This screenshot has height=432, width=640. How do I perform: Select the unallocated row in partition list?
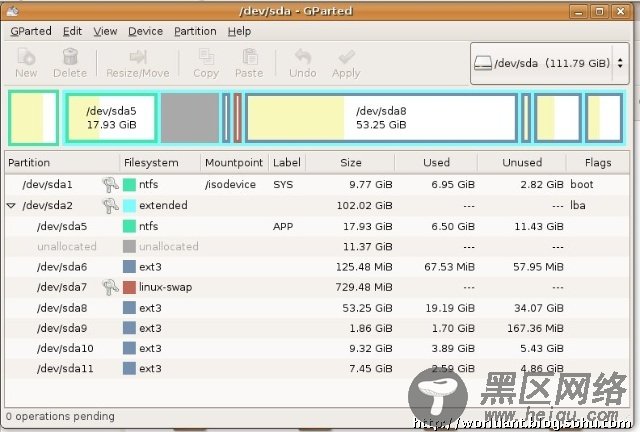click(317, 246)
